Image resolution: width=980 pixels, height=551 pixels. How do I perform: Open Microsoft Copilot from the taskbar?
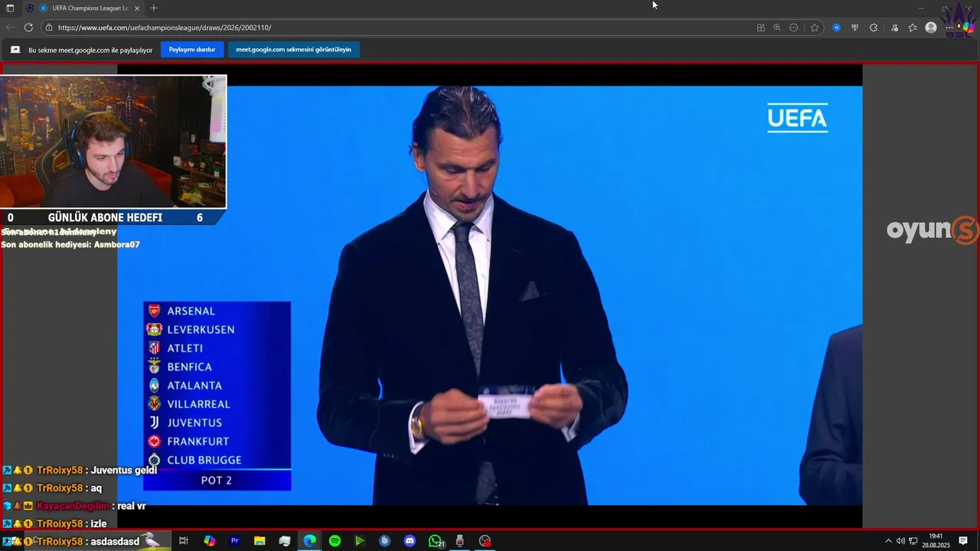coord(209,541)
